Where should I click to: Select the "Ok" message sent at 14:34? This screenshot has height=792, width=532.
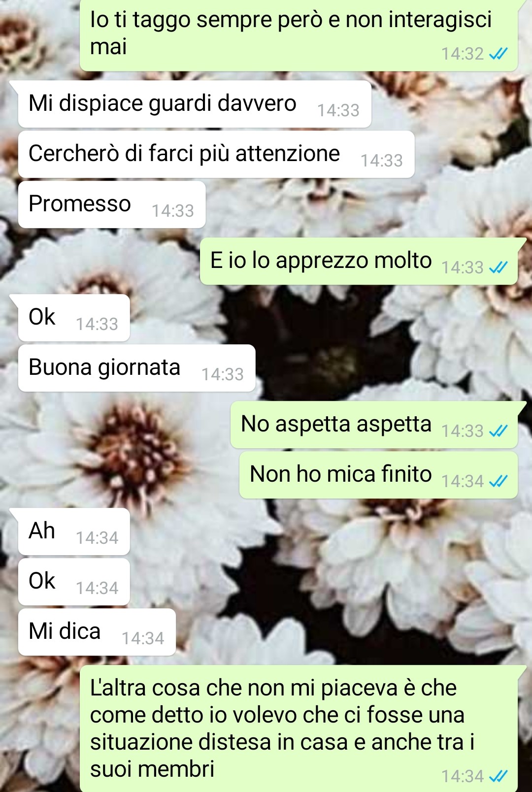click(x=74, y=582)
